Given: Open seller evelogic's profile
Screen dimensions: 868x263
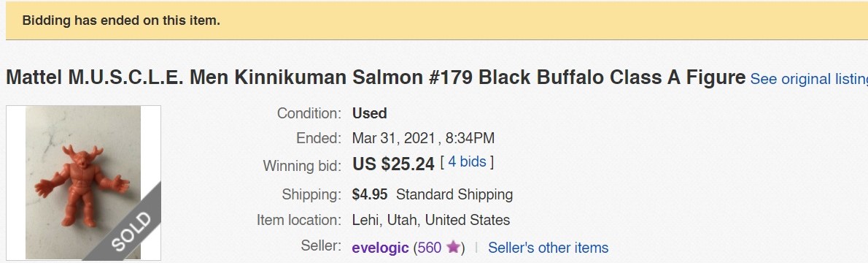Looking at the screenshot, I should pos(380,248).
